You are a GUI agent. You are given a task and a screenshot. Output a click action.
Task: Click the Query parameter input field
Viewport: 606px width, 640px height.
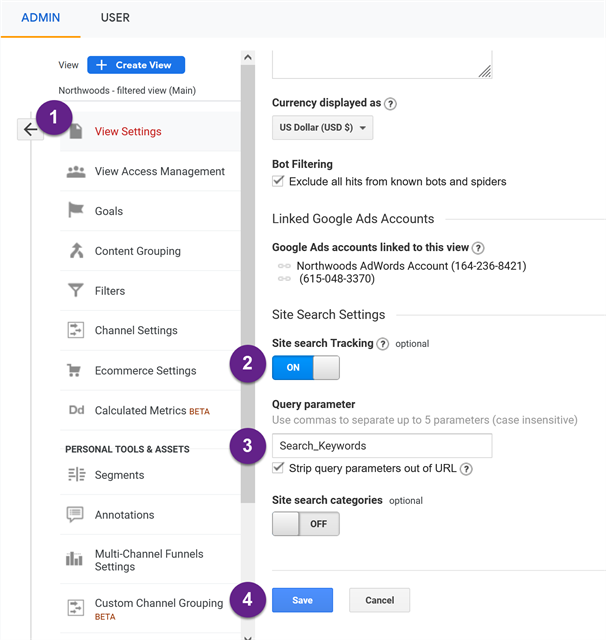pyautogui.click(x=382, y=446)
